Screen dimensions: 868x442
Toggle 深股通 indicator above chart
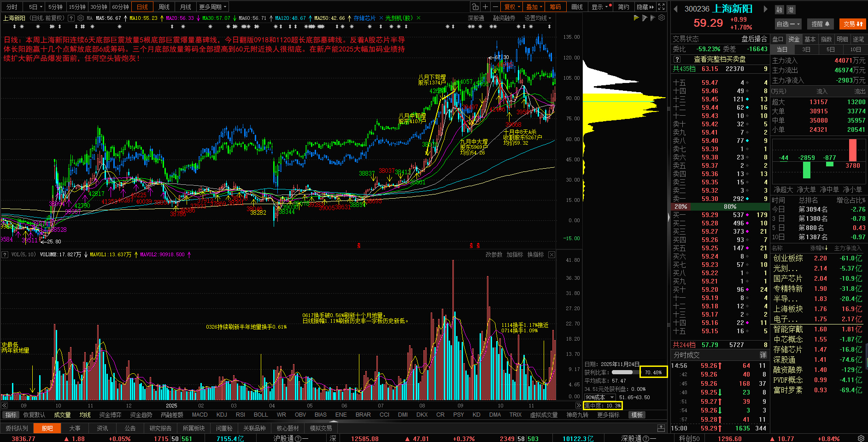click(x=476, y=18)
